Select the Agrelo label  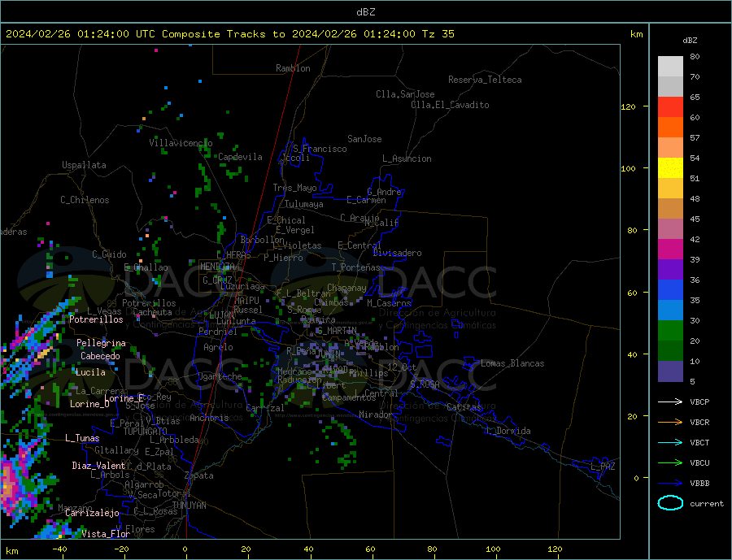[x=218, y=348]
